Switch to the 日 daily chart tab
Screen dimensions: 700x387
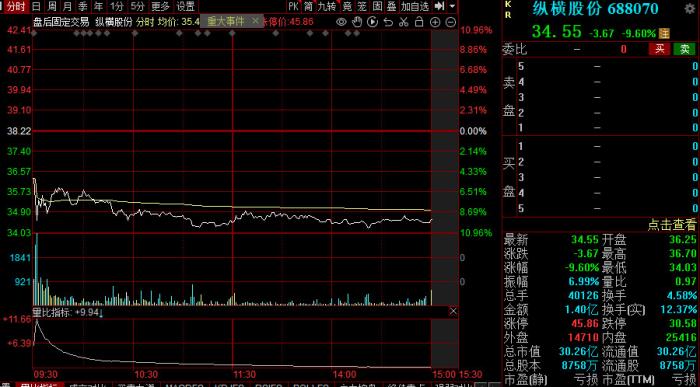(x=37, y=6)
